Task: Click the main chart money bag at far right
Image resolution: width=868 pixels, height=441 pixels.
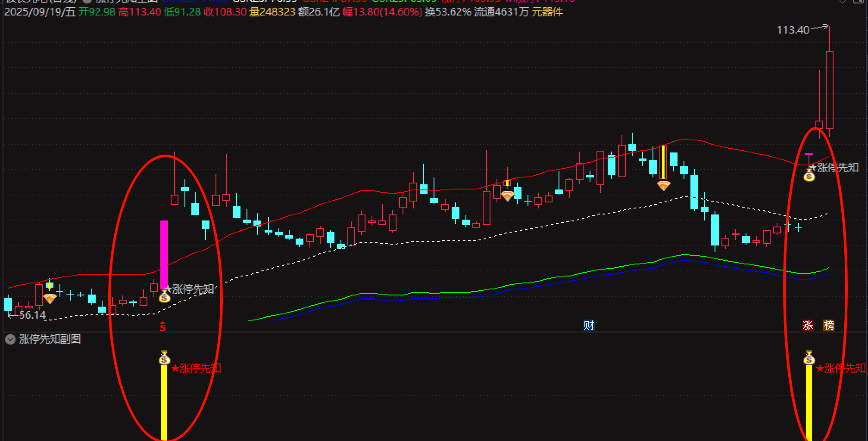Action: 809,175
